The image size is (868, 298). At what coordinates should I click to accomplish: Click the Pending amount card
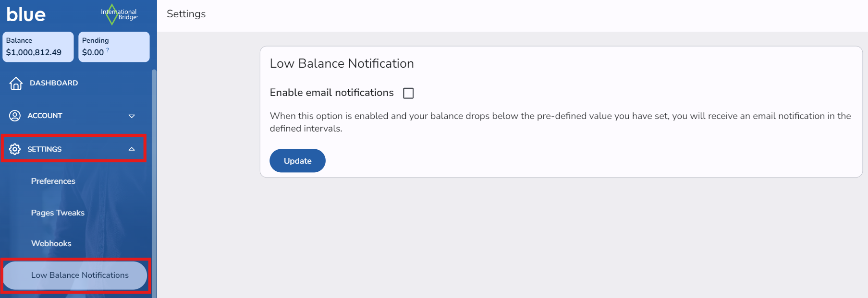(114, 47)
